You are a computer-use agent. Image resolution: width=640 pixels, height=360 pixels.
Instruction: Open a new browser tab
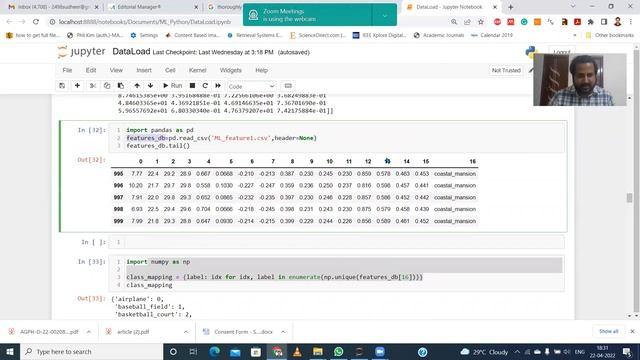[511, 7]
